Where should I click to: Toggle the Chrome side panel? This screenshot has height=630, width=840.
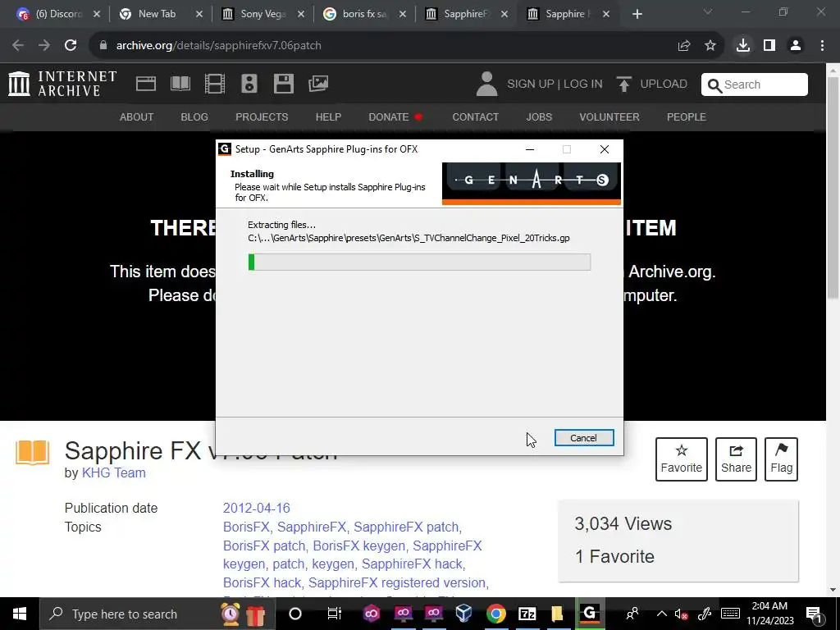point(769,46)
